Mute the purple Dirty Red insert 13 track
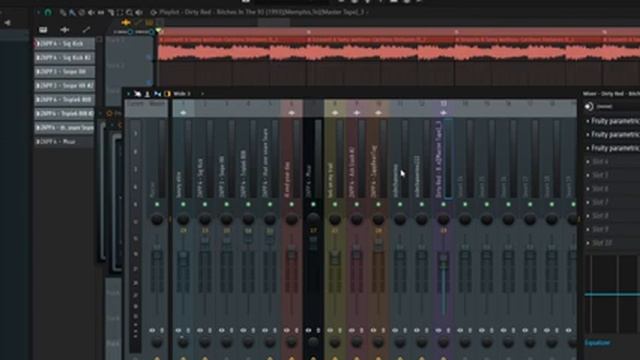This screenshot has height=360, width=640. (x=443, y=204)
